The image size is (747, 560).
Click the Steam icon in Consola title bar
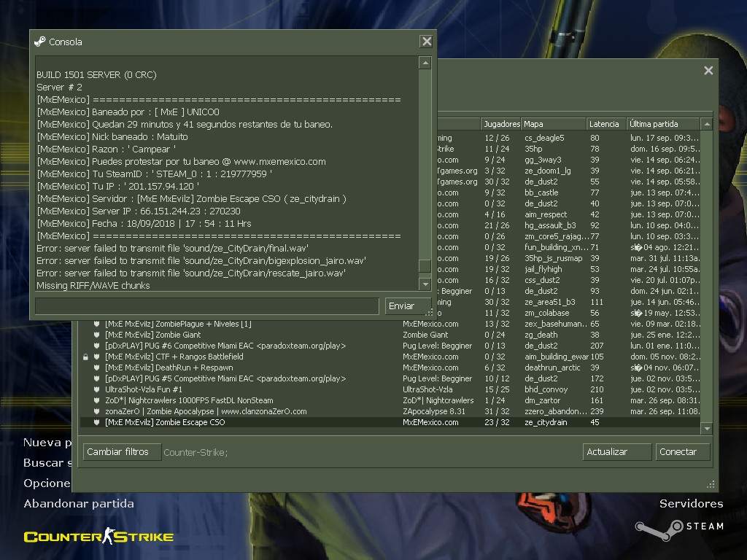point(40,42)
